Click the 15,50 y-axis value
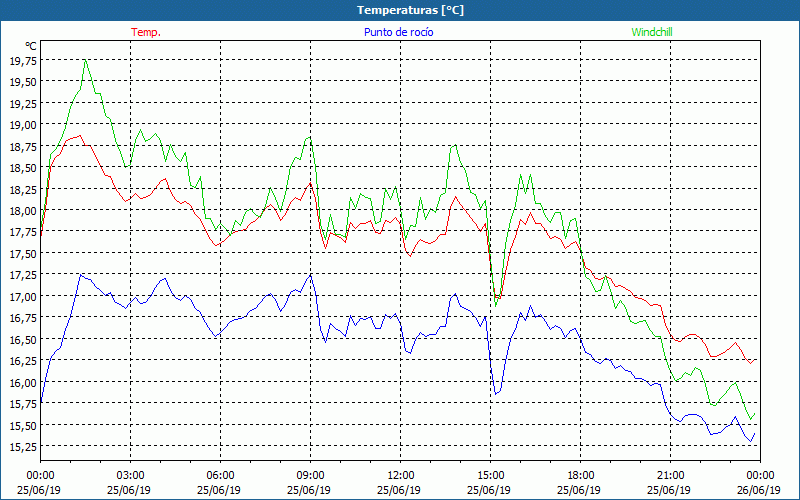800x500 pixels. (23, 425)
